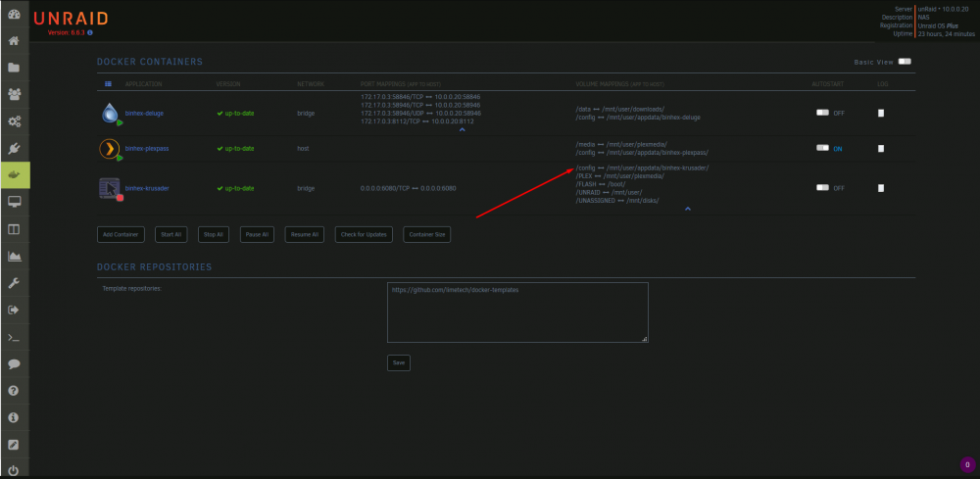Open log icon for binhex-deluge
Viewport: 980px width, 479px height.
tap(881, 113)
